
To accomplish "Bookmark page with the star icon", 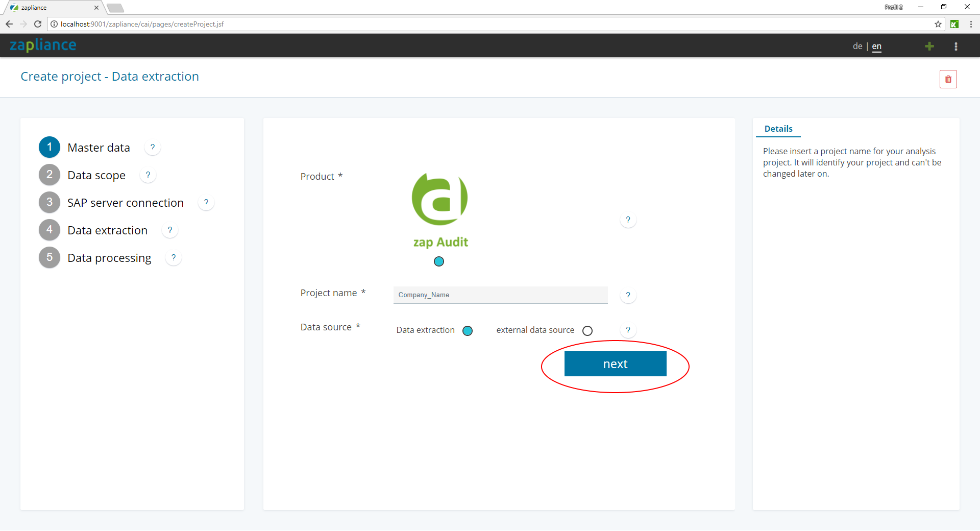I will 938,24.
